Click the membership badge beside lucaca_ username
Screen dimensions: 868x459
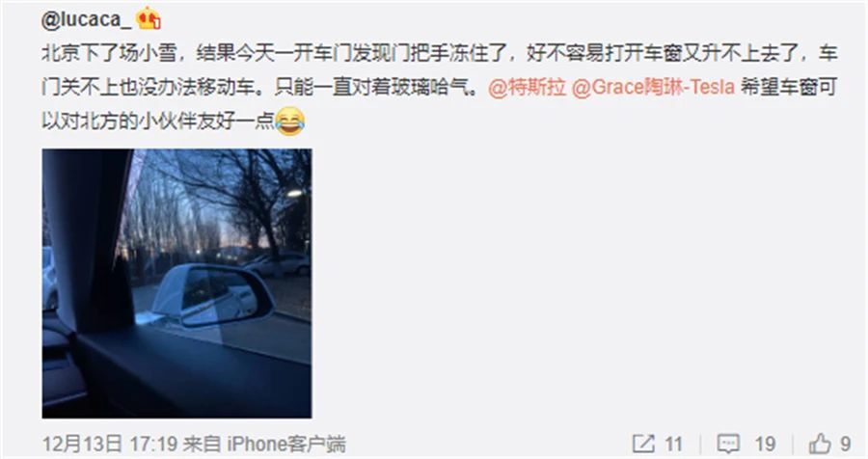tap(149, 18)
